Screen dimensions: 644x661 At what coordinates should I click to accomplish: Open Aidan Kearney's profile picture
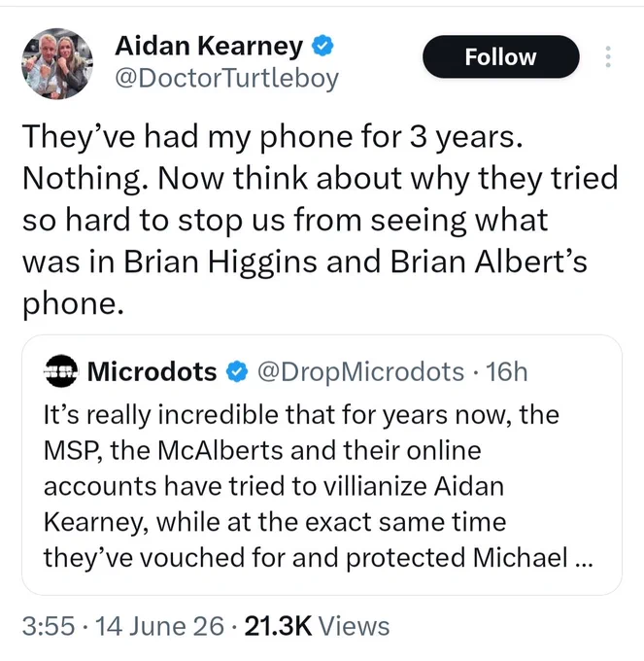click(57, 63)
